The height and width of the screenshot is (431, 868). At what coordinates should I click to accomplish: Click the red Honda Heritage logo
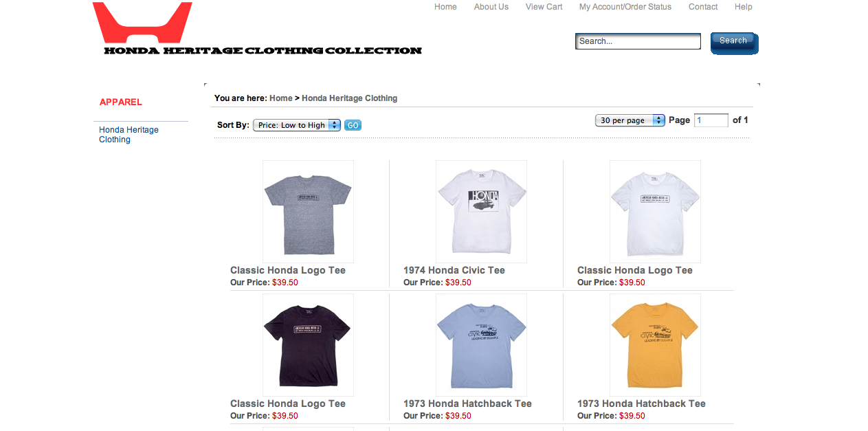pyautogui.click(x=142, y=23)
